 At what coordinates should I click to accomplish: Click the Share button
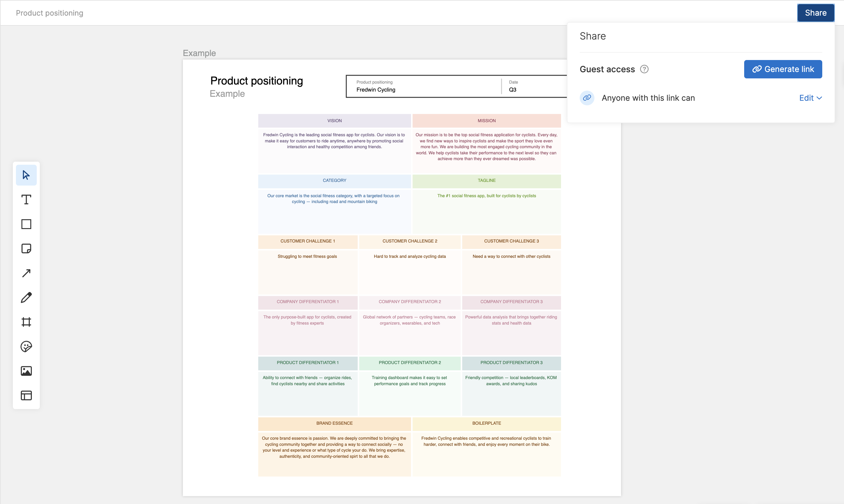pos(816,13)
